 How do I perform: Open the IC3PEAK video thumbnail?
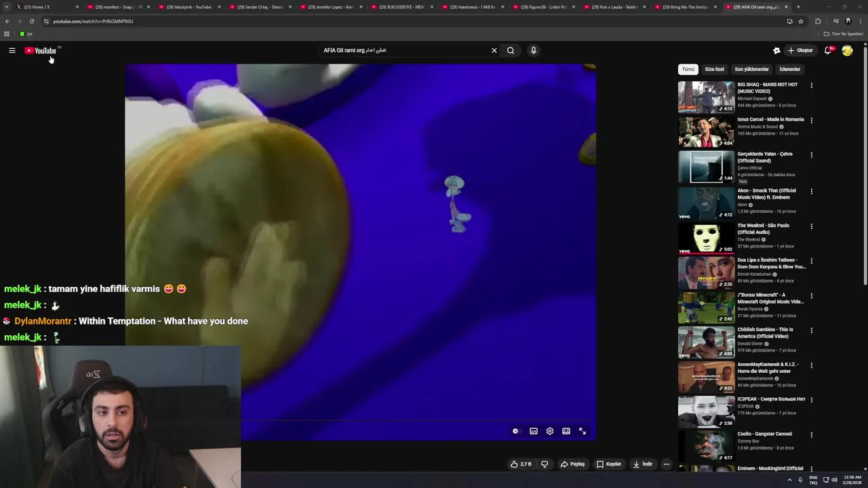tap(706, 411)
